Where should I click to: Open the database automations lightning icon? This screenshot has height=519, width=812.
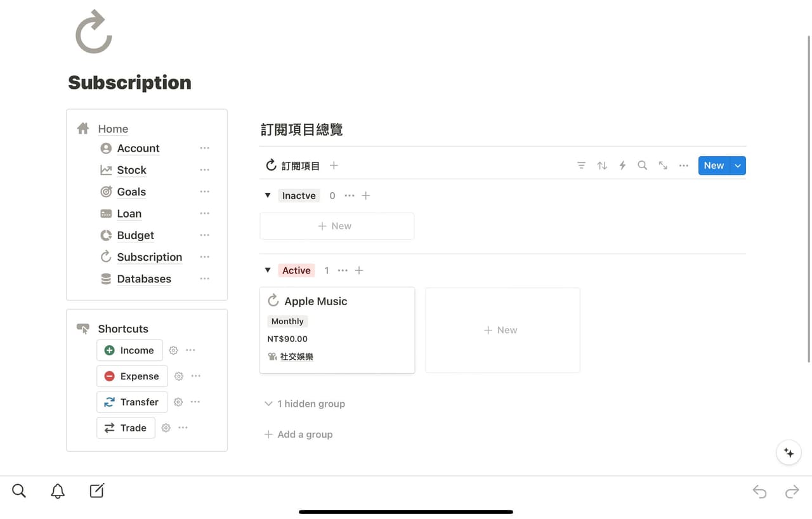click(x=622, y=165)
